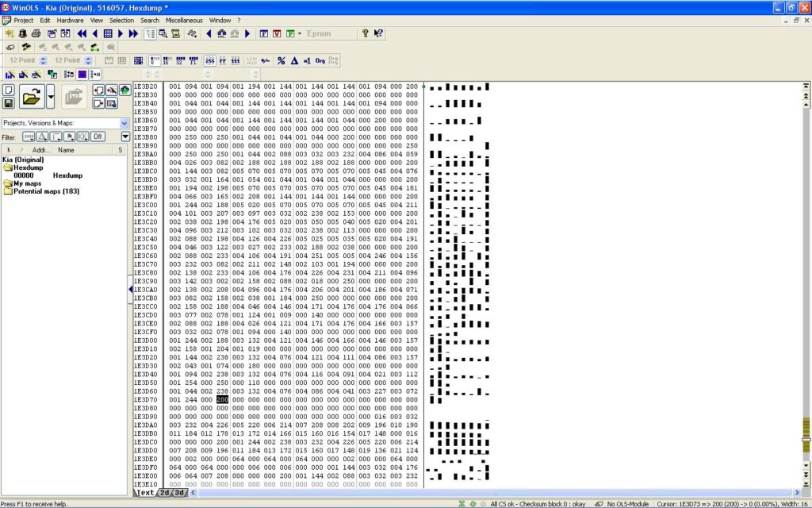Click the Addr column header

click(41, 150)
